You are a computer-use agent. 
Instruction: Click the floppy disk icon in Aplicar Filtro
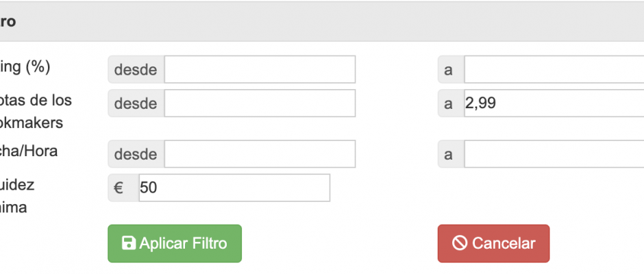[129, 243]
